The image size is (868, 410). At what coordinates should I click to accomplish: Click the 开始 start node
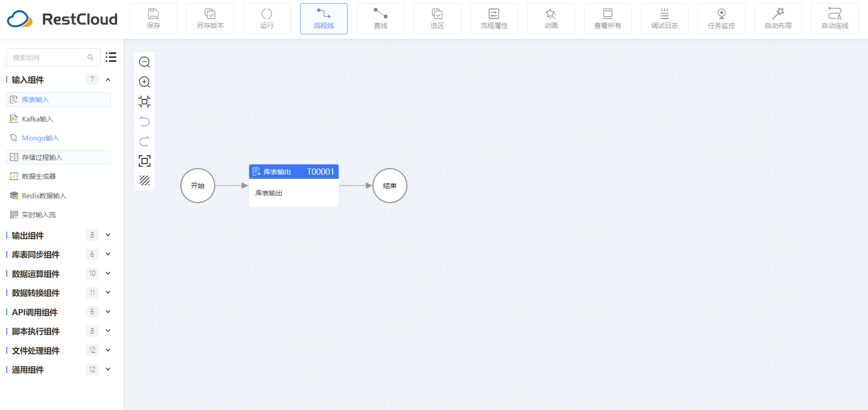198,186
